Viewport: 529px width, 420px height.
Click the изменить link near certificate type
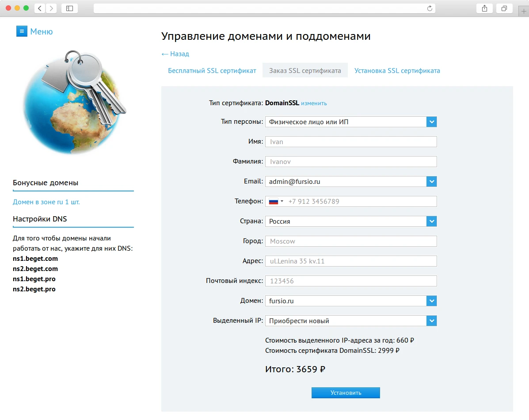pyautogui.click(x=314, y=103)
